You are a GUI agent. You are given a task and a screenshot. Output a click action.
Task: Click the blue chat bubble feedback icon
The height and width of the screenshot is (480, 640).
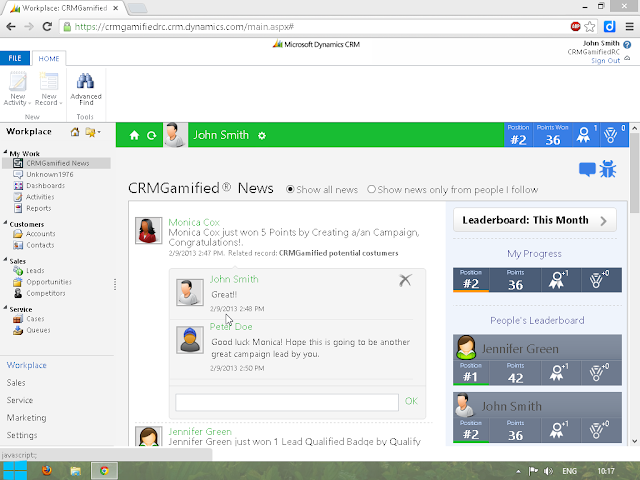click(x=587, y=169)
